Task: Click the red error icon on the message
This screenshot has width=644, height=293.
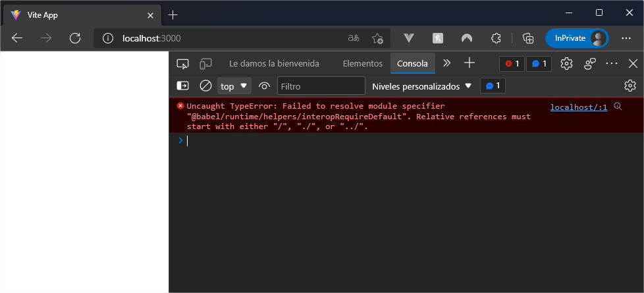Action: (x=180, y=106)
